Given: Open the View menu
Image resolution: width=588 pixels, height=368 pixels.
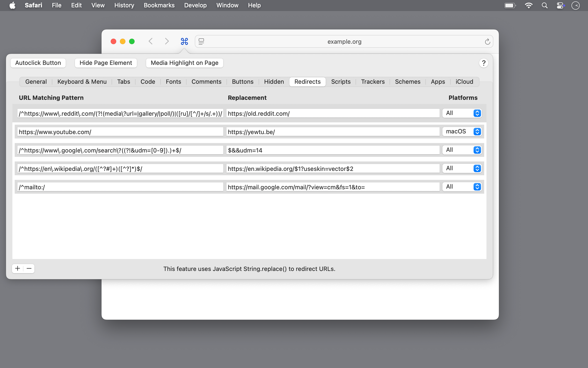Looking at the screenshot, I should click(x=98, y=5).
